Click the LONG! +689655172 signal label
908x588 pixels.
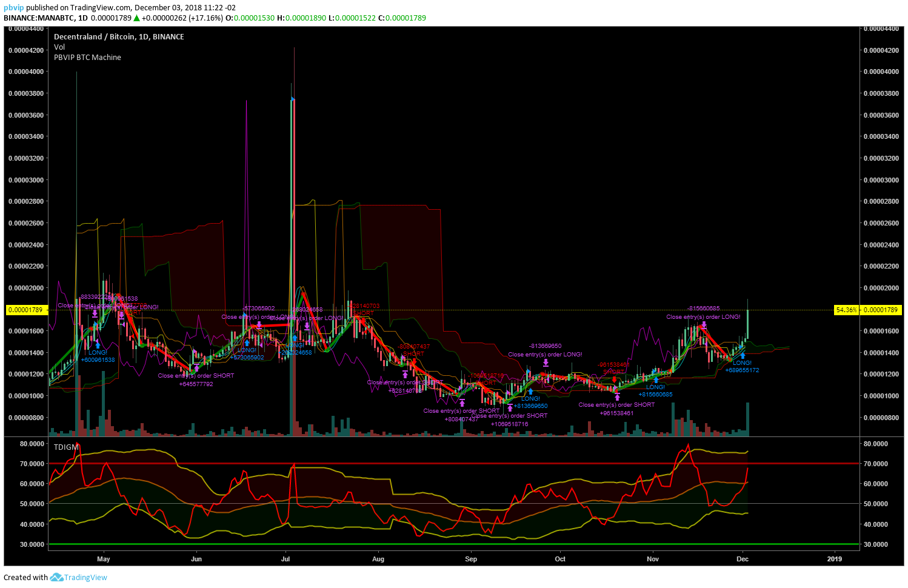(x=742, y=367)
